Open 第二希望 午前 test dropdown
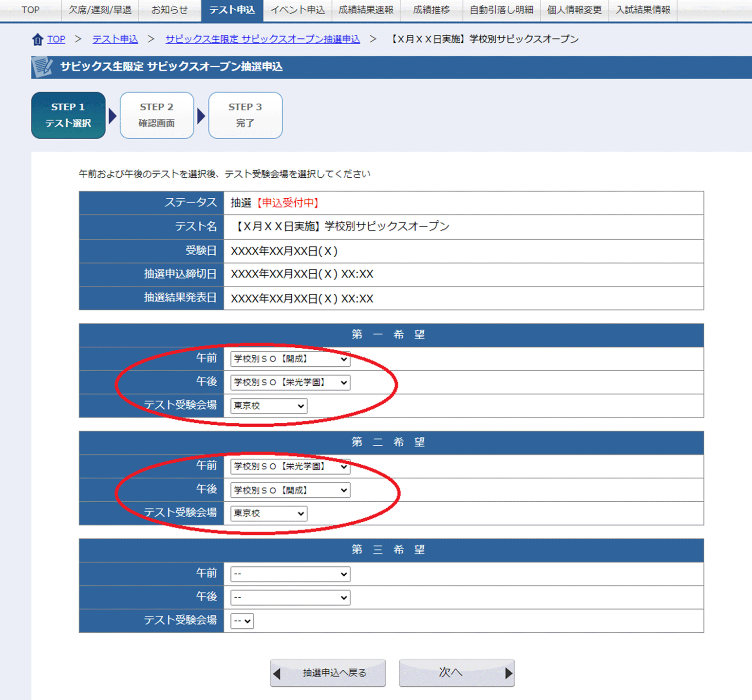This screenshot has height=700, width=752. point(290,467)
